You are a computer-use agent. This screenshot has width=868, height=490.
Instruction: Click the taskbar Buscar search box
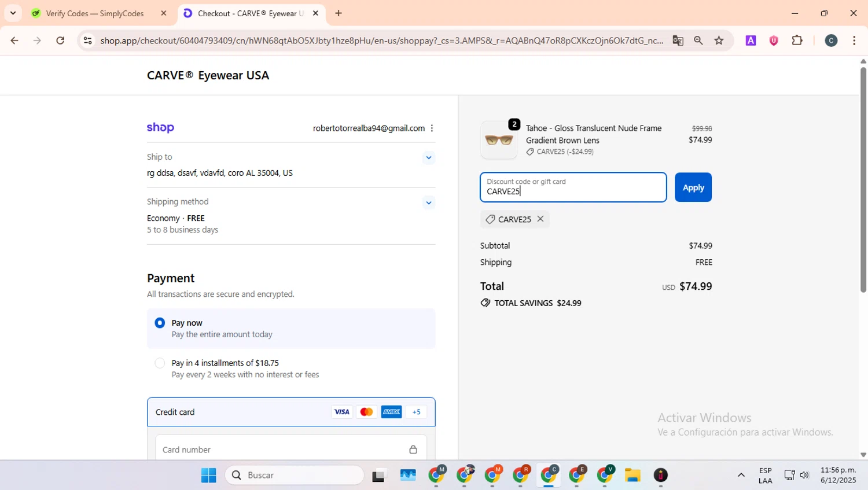[295, 475]
